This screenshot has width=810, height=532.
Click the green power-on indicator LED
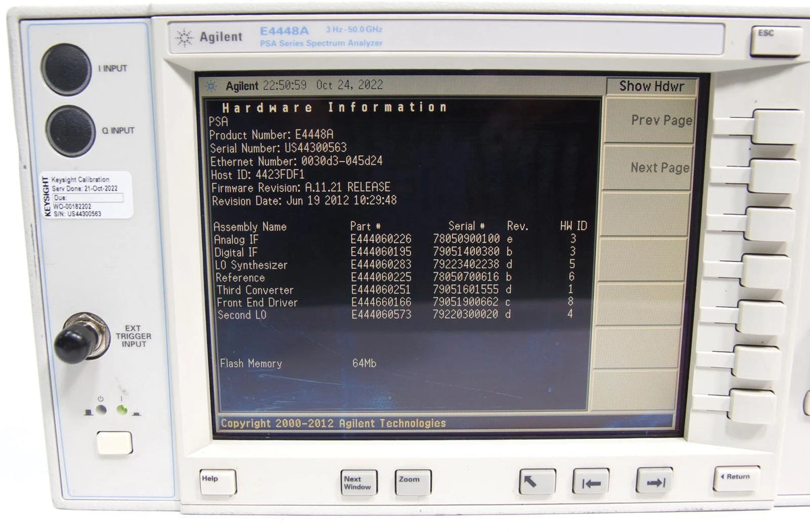point(122,409)
